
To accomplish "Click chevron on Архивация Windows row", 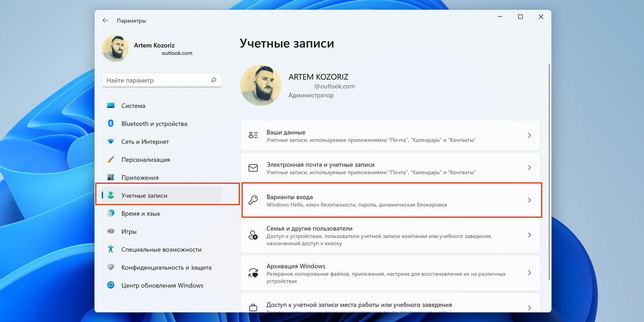I will click(x=529, y=273).
